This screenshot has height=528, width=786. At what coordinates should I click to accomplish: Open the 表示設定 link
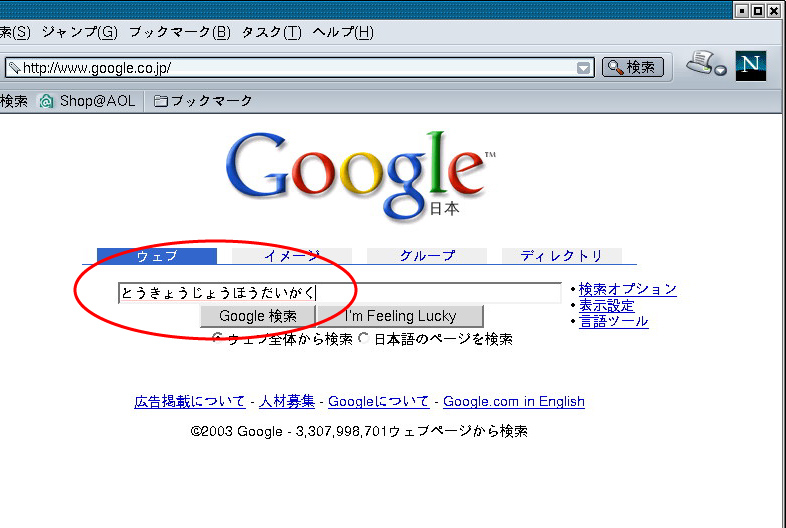tap(607, 305)
